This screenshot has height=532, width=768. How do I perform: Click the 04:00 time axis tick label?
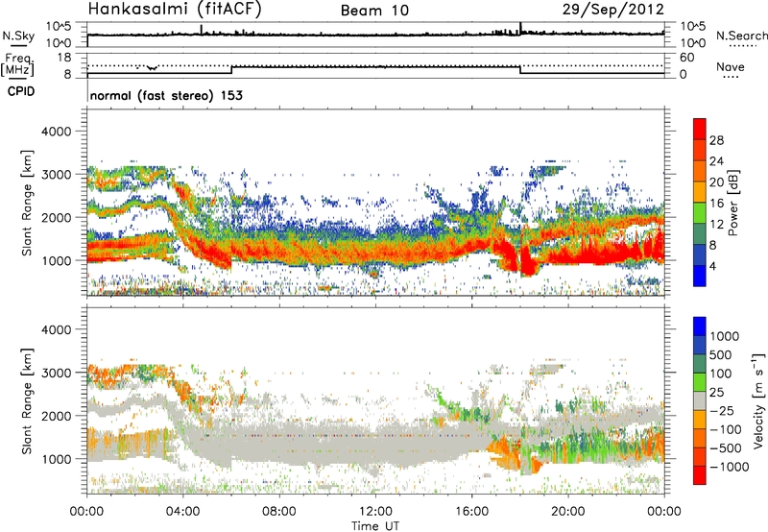click(183, 512)
